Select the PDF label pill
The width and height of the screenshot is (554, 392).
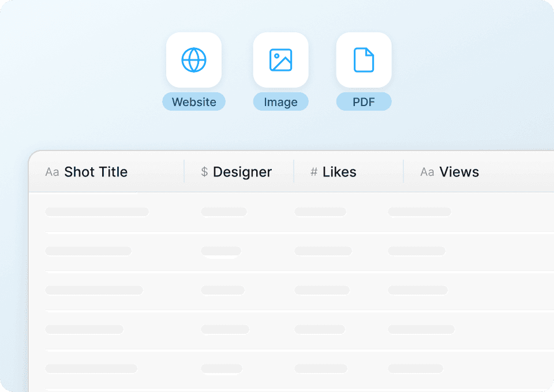(x=364, y=102)
